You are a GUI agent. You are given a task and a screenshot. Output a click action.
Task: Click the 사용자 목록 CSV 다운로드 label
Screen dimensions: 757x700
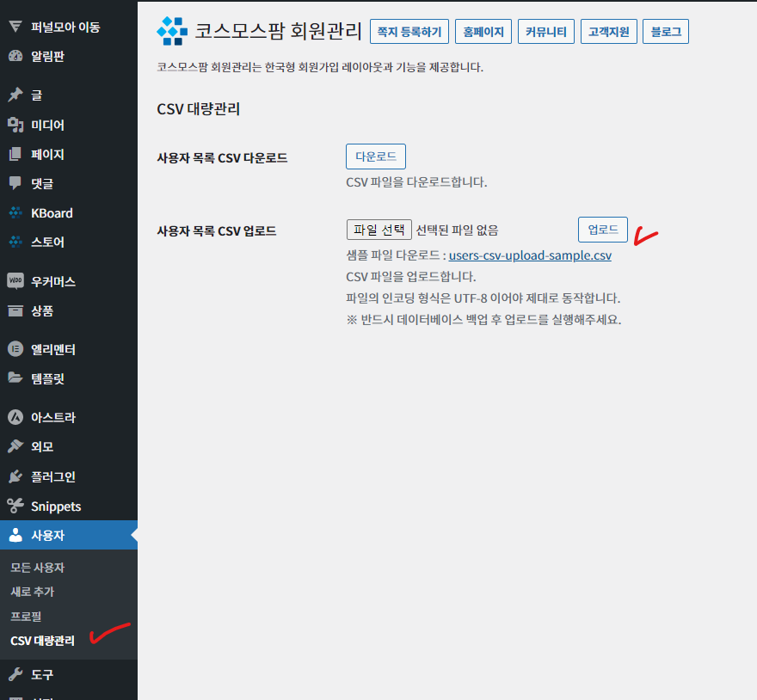[x=222, y=158]
